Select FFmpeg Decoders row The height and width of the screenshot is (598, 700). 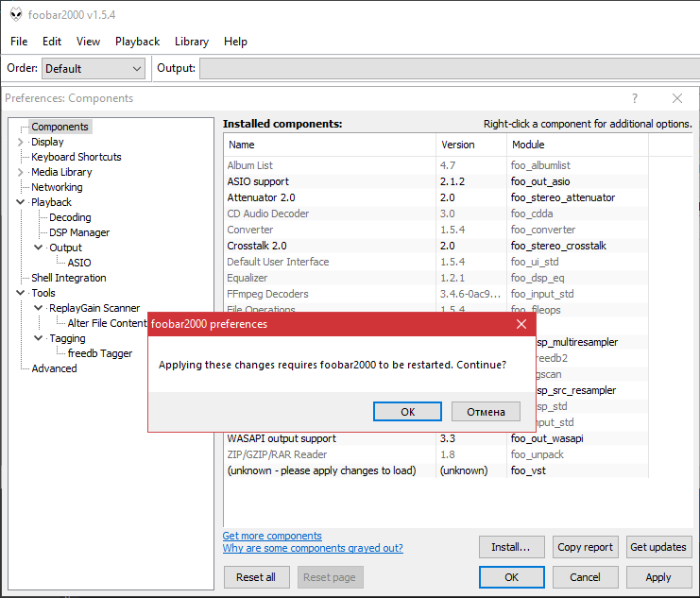pyautogui.click(x=435, y=294)
